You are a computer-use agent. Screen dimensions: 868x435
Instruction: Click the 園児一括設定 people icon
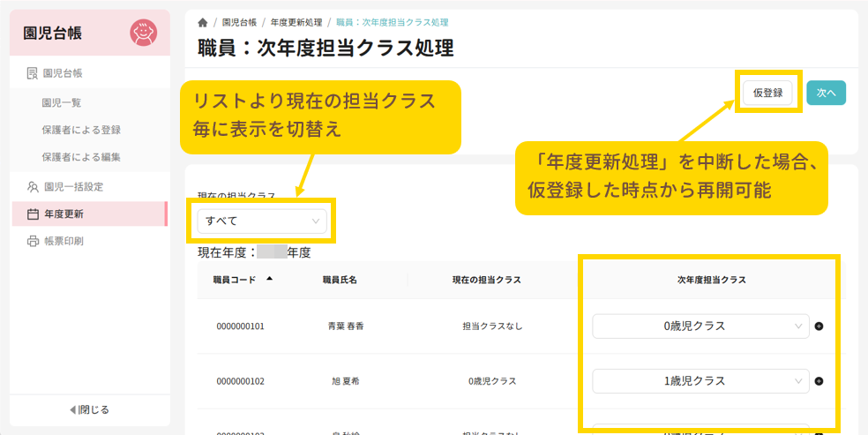33,186
